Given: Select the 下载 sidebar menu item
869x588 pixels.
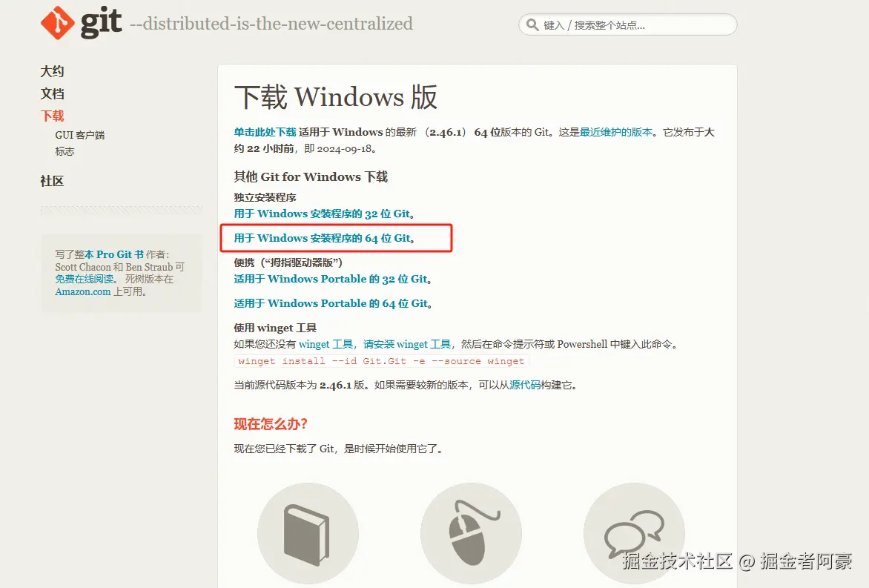Looking at the screenshot, I should coord(52,116).
